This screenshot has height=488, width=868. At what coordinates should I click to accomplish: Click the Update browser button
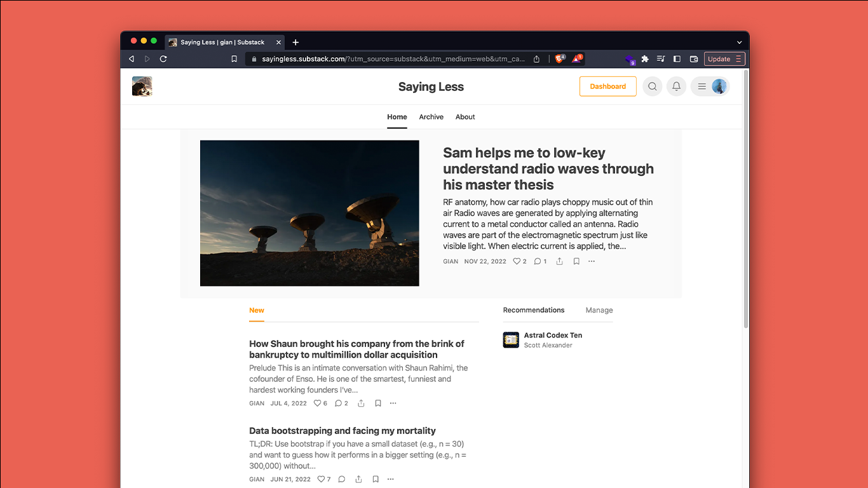pos(724,59)
